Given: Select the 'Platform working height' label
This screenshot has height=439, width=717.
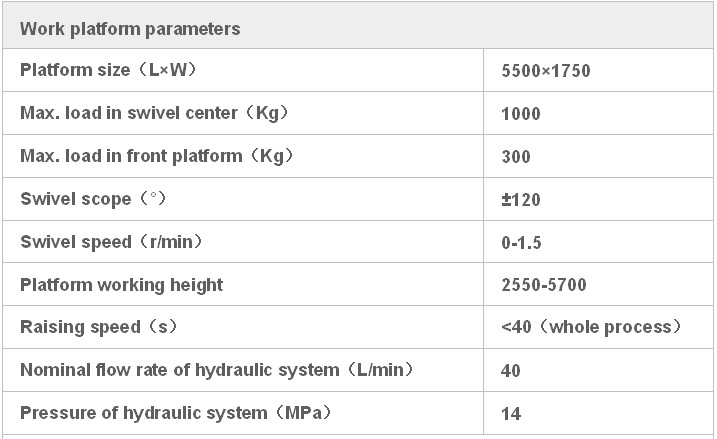Looking at the screenshot, I should click(121, 285).
